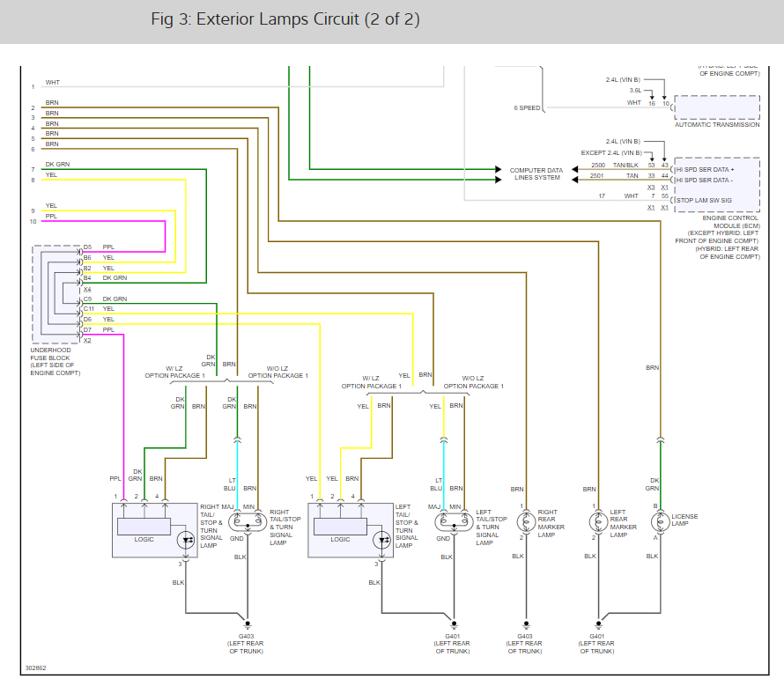
Task: Click the Right Rear Marker Lamp symbol
Action: (x=526, y=522)
